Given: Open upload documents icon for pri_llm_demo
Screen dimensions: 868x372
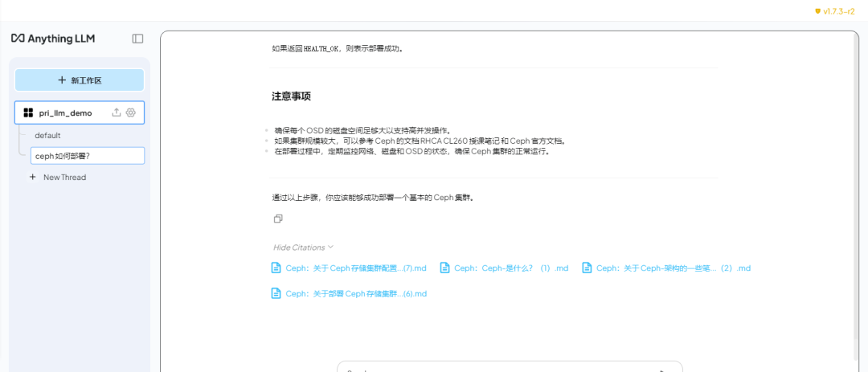Looking at the screenshot, I should (x=117, y=112).
